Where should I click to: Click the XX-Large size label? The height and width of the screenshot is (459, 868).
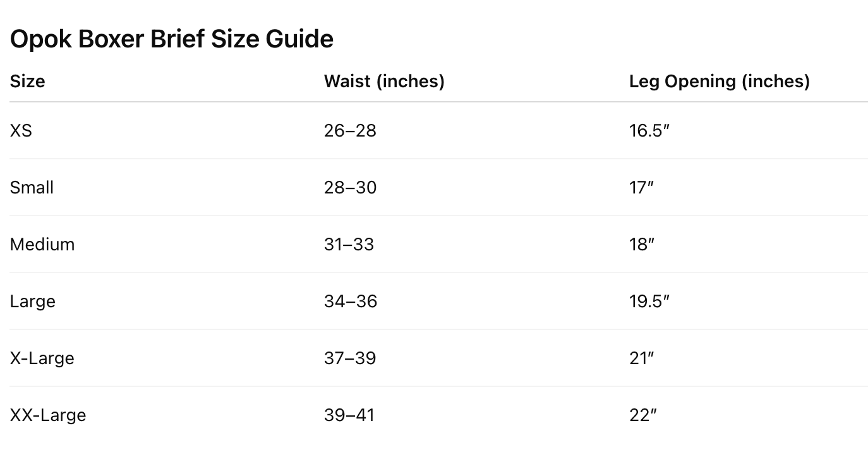(48, 415)
